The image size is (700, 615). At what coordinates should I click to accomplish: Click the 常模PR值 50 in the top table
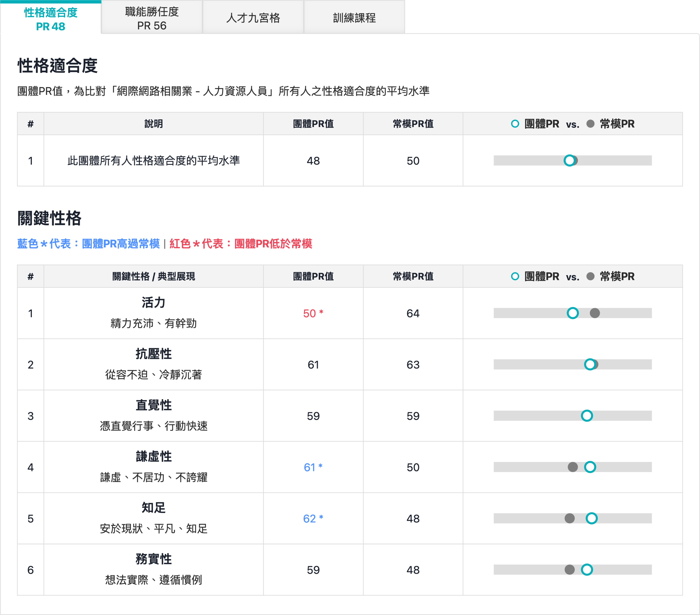[413, 161]
